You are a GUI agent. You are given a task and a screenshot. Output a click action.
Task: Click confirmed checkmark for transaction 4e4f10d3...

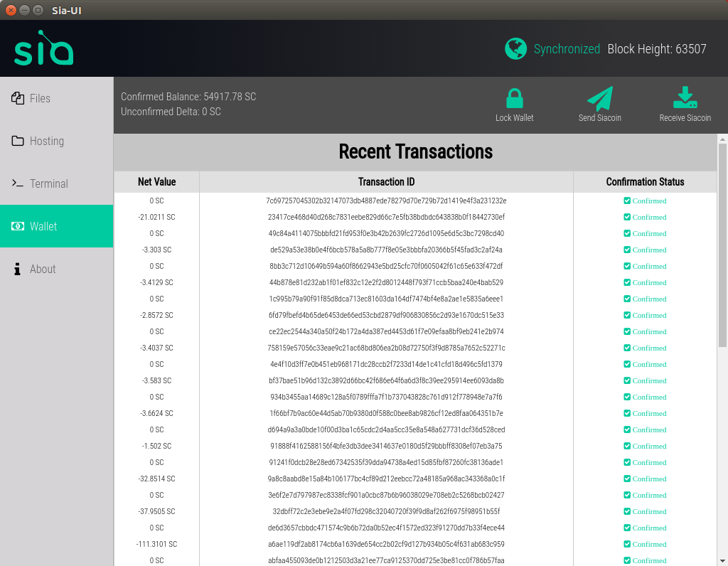(627, 364)
